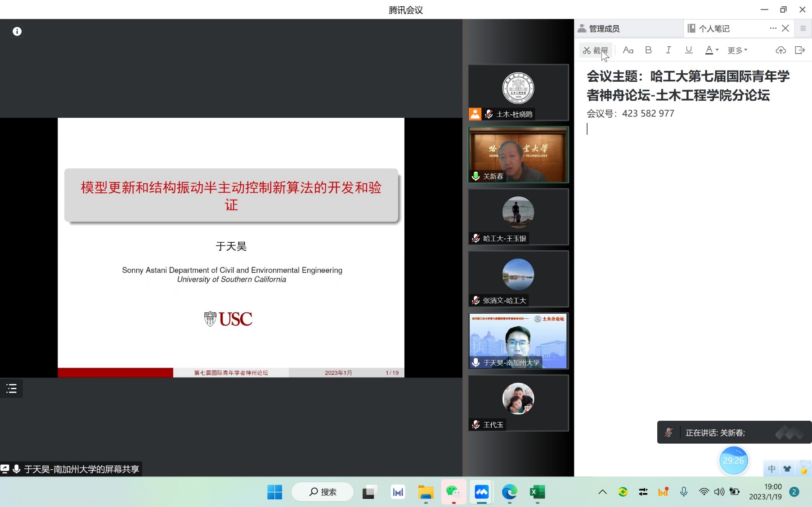Select 关新春's video thumbnail
Image resolution: width=812 pixels, height=507 pixels.
[x=518, y=155]
